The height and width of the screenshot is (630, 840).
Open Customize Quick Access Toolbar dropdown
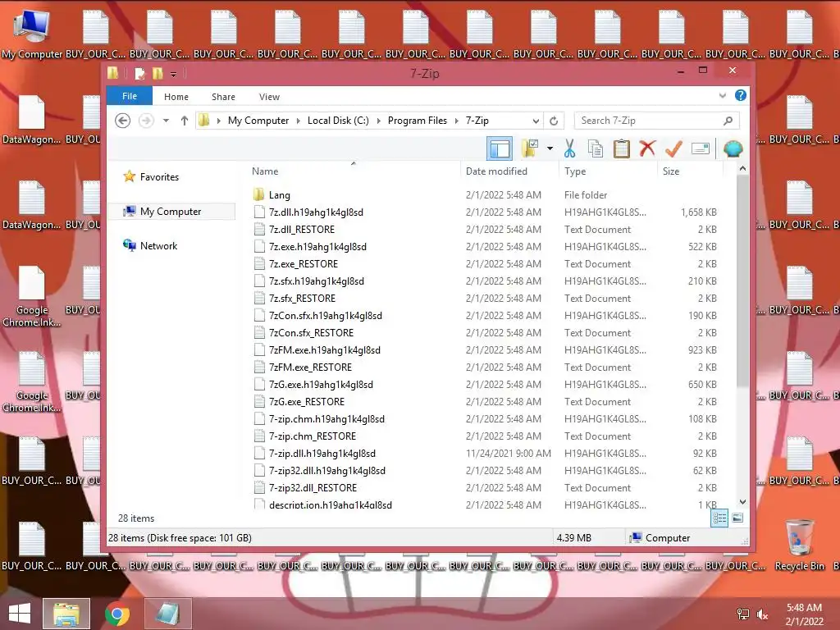point(174,74)
